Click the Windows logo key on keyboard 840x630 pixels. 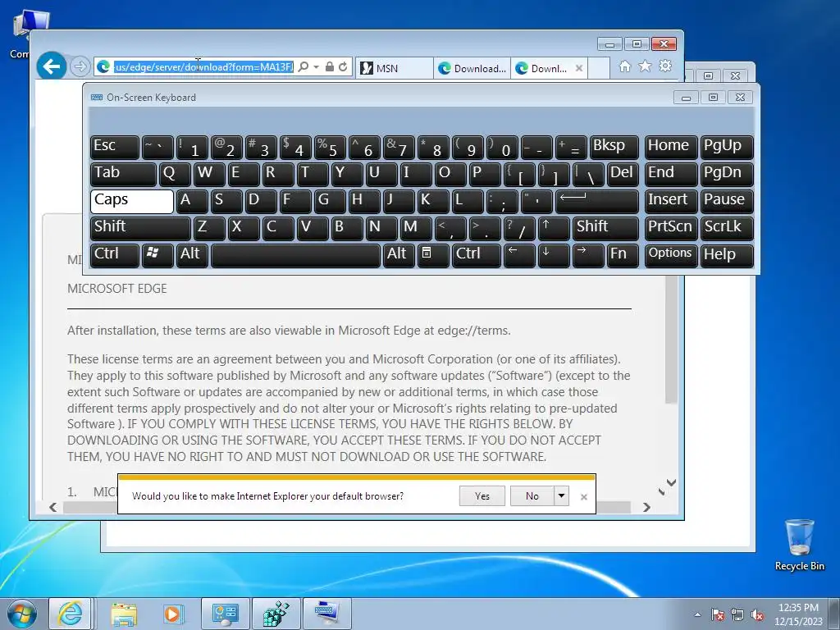[157, 256]
